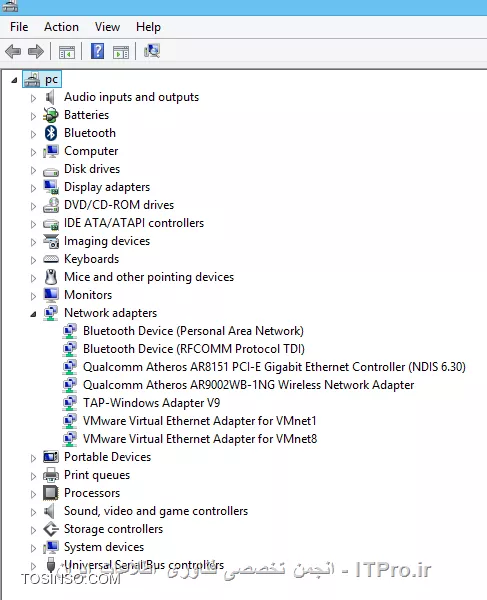Click the Bluetooth logo icon
This screenshot has width=487, height=600.
point(51,133)
